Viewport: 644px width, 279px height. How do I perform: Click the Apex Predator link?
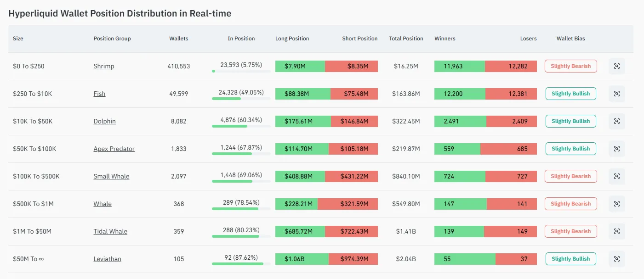click(x=114, y=149)
